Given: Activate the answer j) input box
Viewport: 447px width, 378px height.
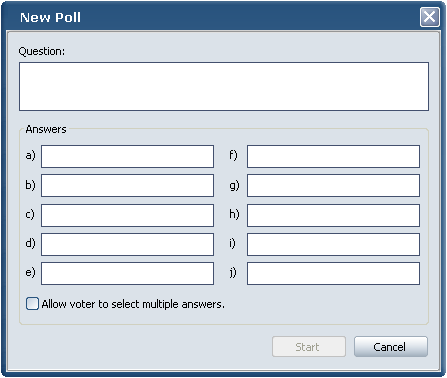Looking at the screenshot, I should [333, 273].
